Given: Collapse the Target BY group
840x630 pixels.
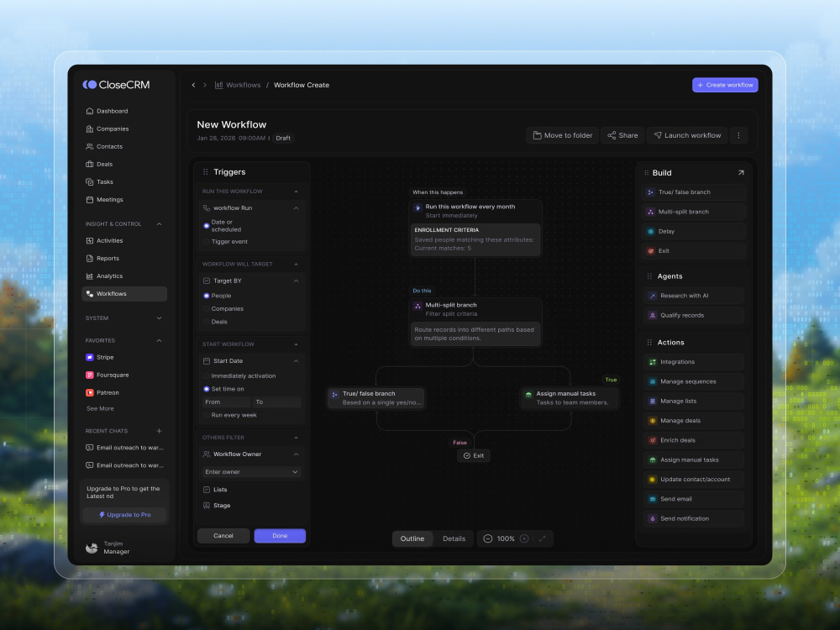Looking at the screenshot, I should (x=296, y=281).
